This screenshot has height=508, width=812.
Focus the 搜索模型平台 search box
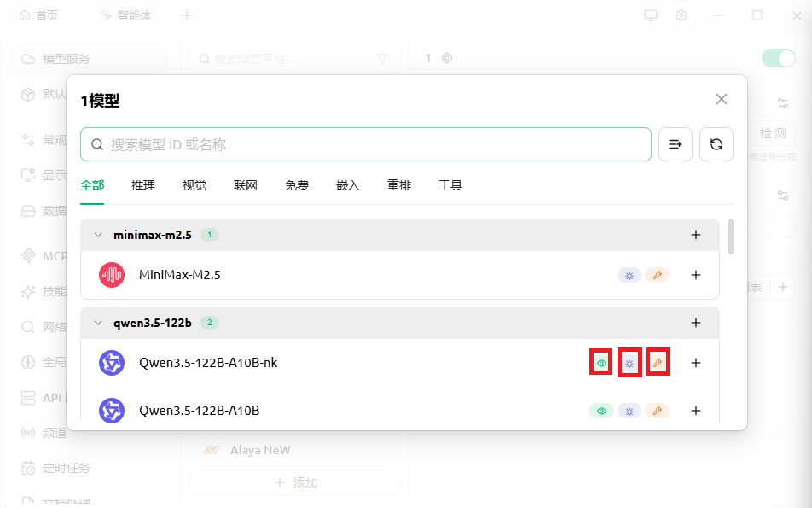(295, 59)
